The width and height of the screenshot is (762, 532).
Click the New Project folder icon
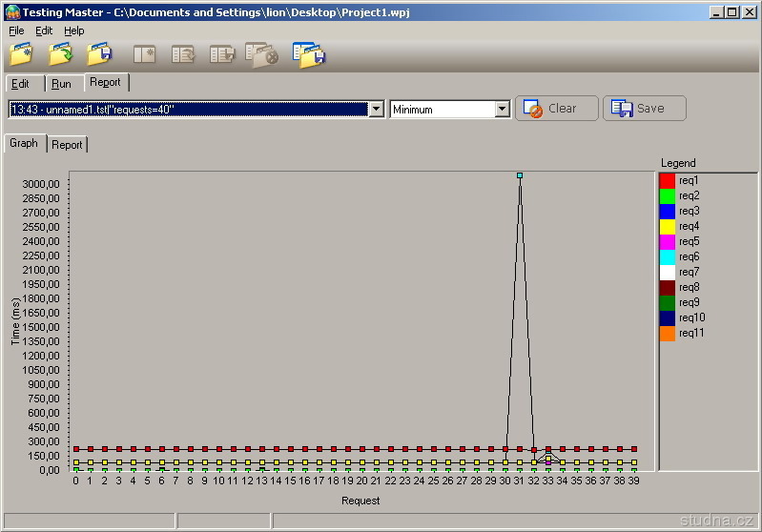(x=22, y=54)
